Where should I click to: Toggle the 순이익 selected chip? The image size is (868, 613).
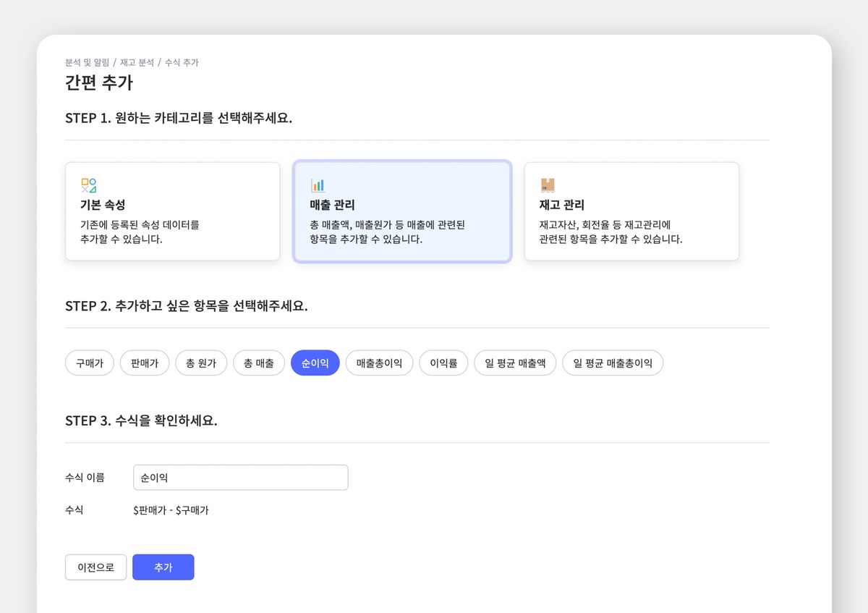point(315,363)
